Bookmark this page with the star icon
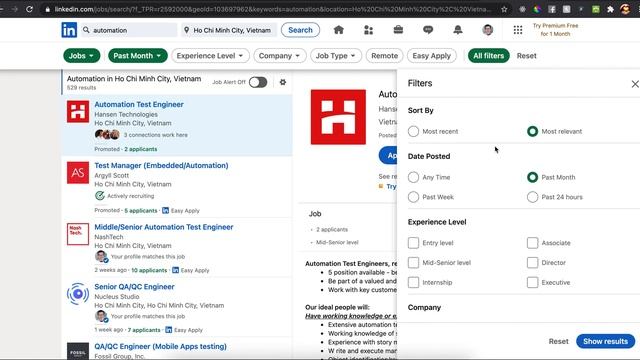Viewport: 640px width, 360px height. pos(504,9)
